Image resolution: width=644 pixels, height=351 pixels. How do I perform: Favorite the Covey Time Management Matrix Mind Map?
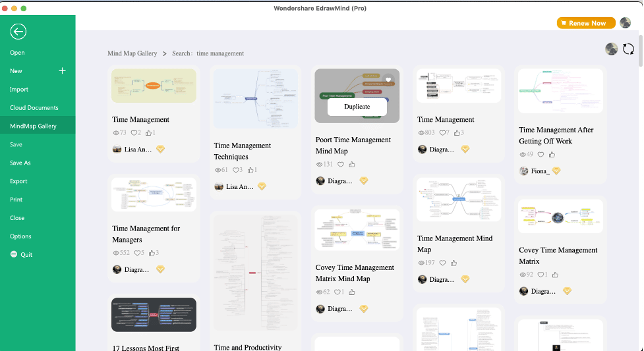[337, 292]
